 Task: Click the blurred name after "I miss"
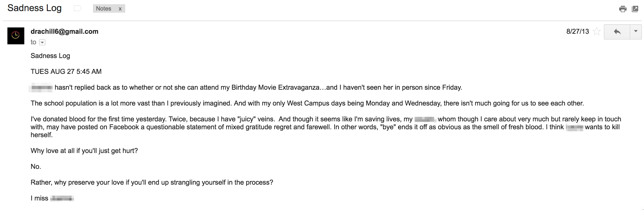coord(62,198)
